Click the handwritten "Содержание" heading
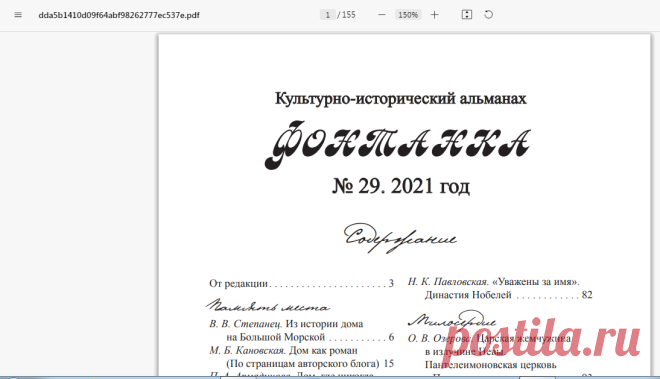This screenshot has width=660, height=379. (400, 238)
